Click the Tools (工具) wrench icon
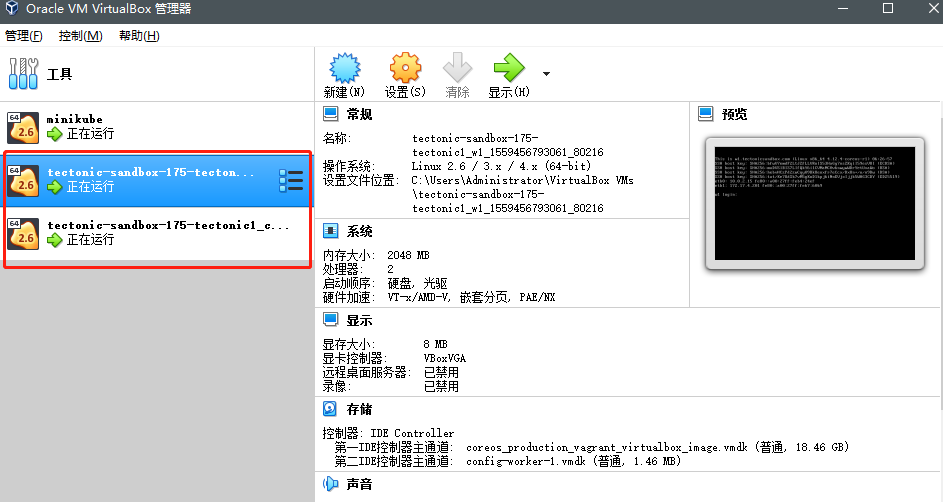Image resolution: width=943 pixels, height=502 pixels. 23,73
